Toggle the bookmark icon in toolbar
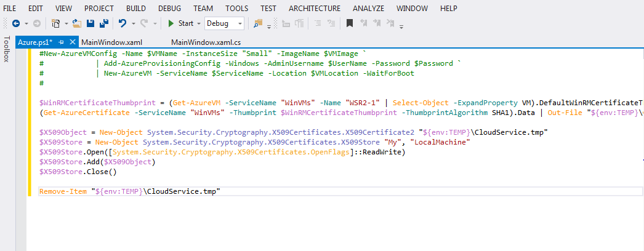This screenshot has height=251, width=644. coord(349,23)
